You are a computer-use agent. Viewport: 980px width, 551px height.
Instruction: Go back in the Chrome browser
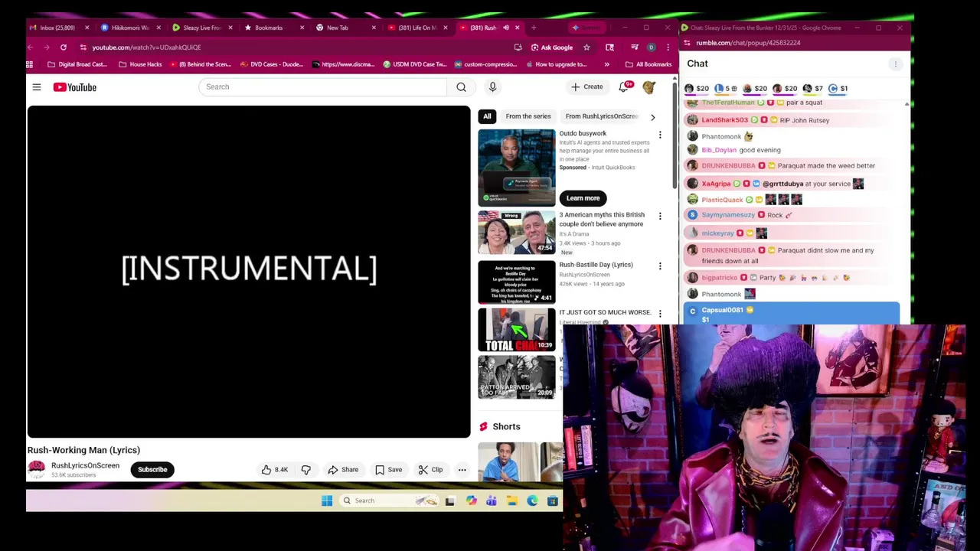(x=31, y=47)
